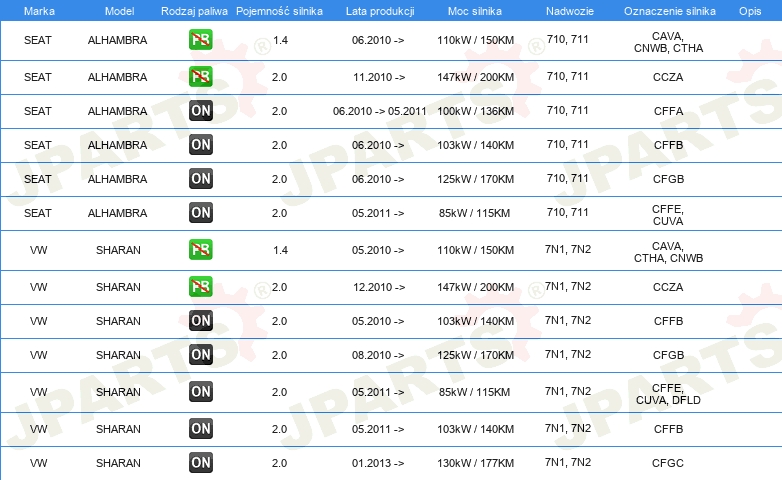782x480 pixels.
Task: Click the diesel ON icon in the SEAT Alhambra CFFB row
Action: (x=201, y=145)
